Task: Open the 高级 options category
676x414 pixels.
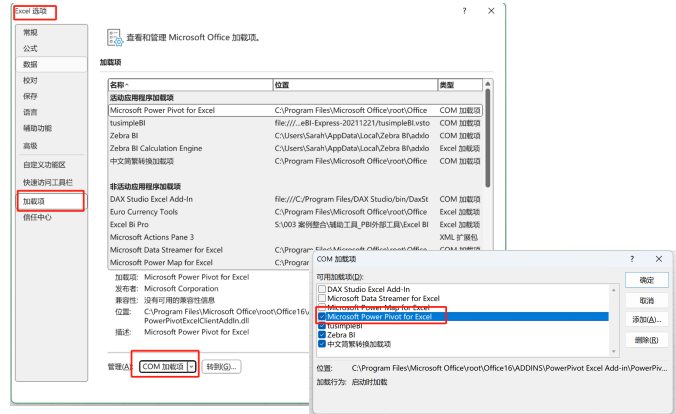Action: [52, 146]
